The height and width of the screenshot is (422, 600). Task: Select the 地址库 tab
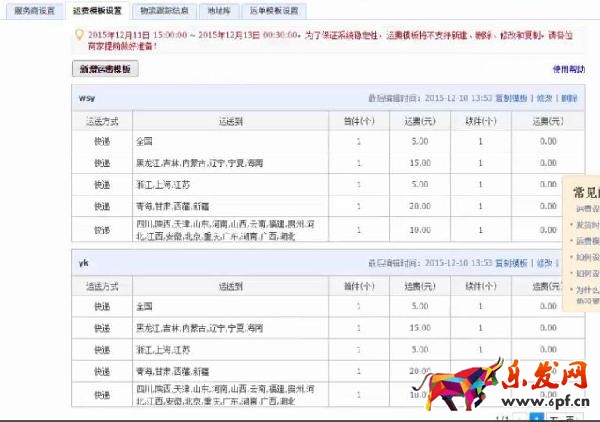[216, 10]
